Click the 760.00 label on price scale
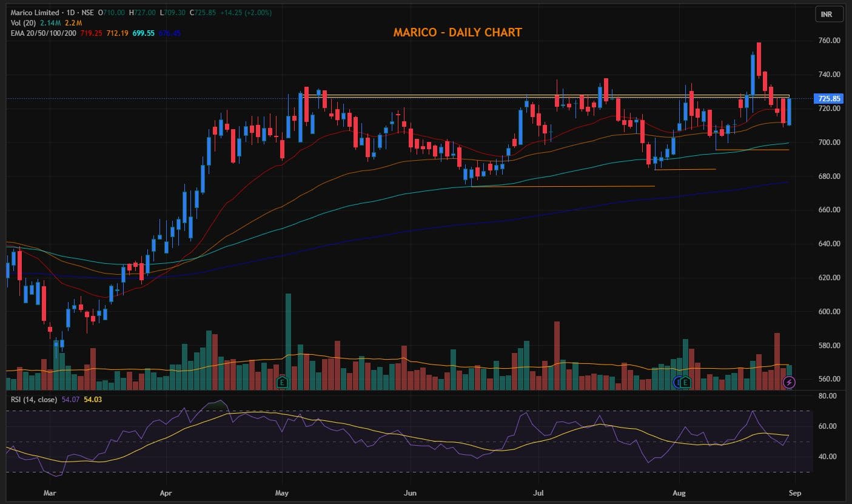Viewport: 852px width, 504px height. [x=828, y=41]
